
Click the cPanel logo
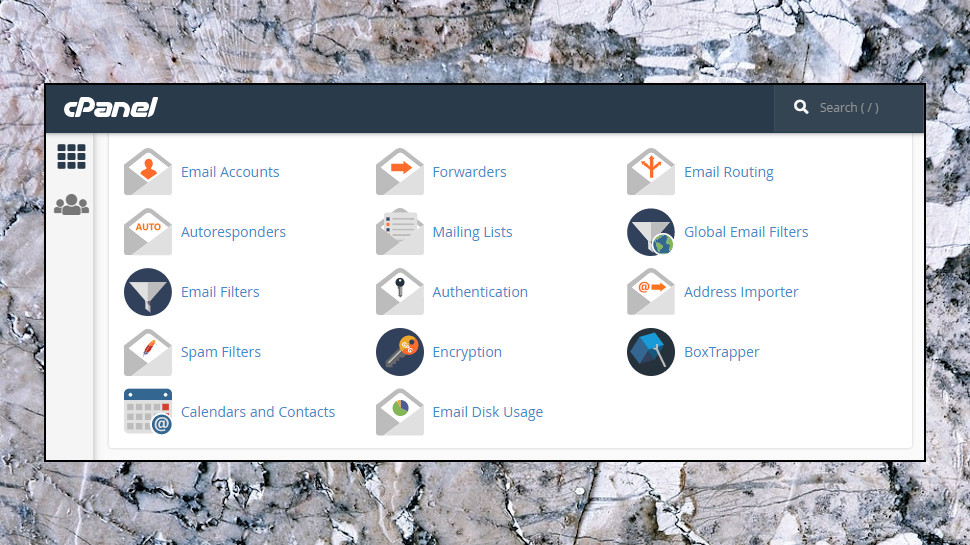[x=111, y=107]
